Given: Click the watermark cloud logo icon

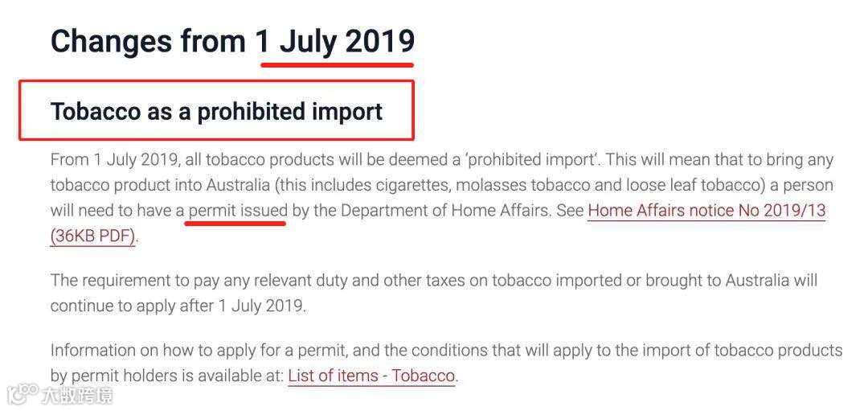Looking at the screenshot, I should pyautogui.click(x=23, y=394).
